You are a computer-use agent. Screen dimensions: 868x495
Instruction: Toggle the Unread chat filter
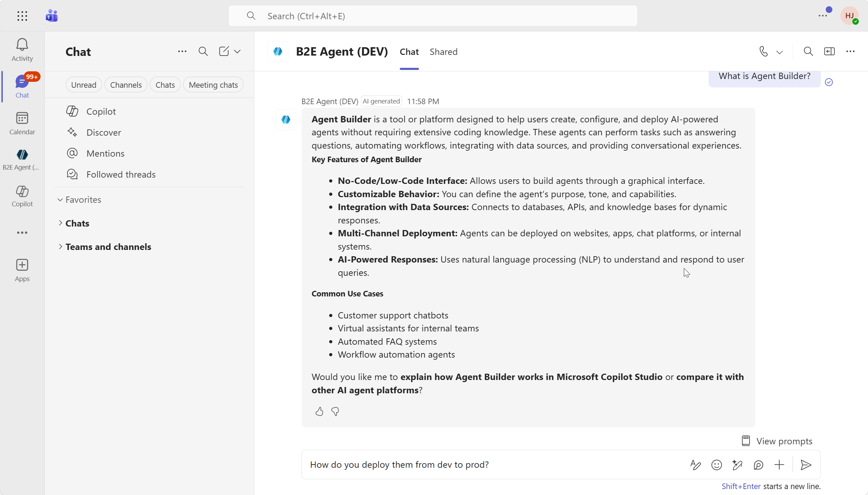pos(84,84)
